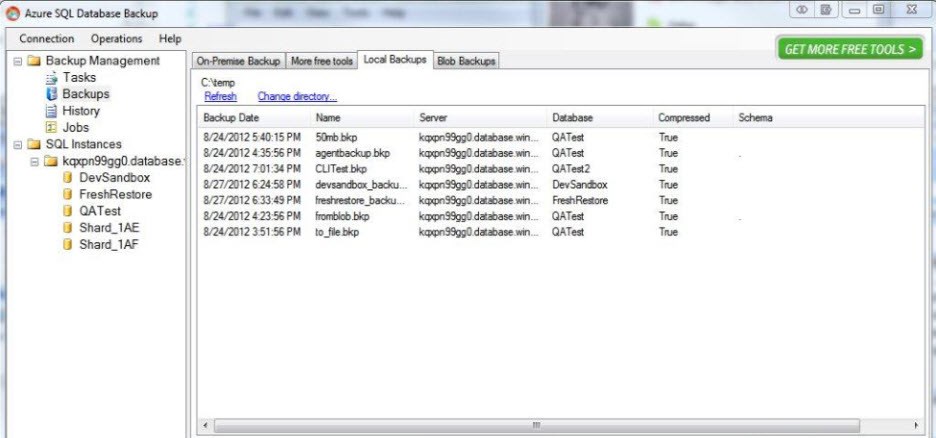Viewport: 936px width, 438px height.
Task: Select the 50mb.bkp backup row
Action: [x=561, y=137]
